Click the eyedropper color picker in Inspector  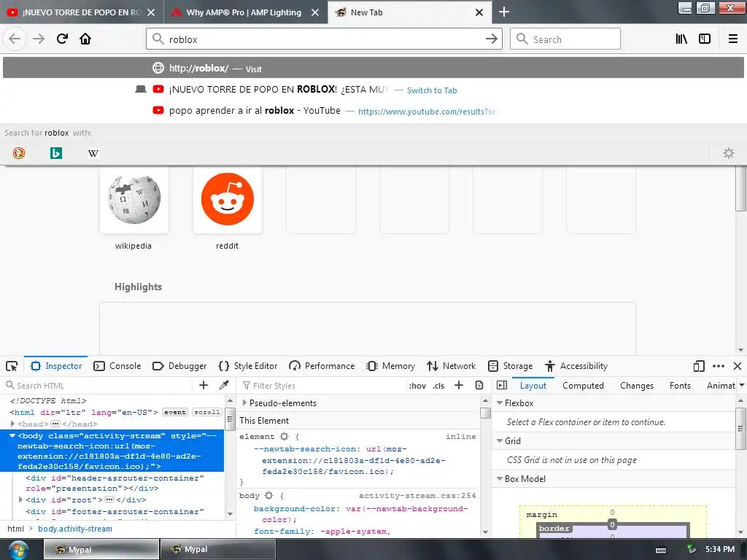tap(224, 385)
